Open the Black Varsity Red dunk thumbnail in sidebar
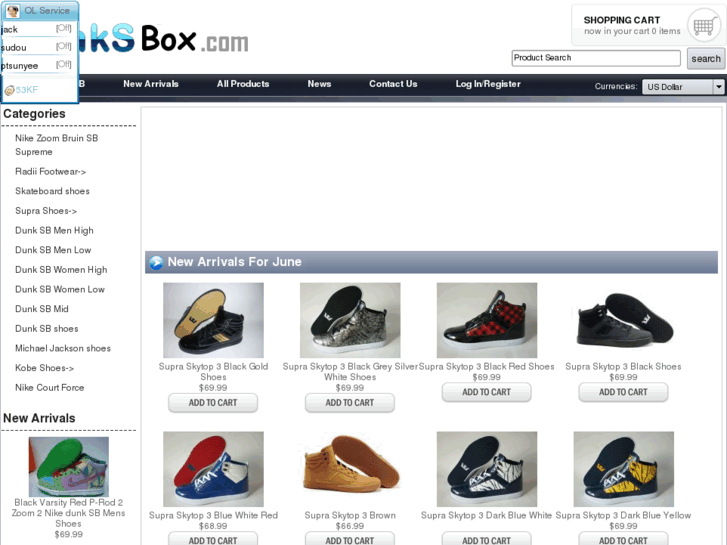Screen dimensions: 727x545 click(69, 467)
